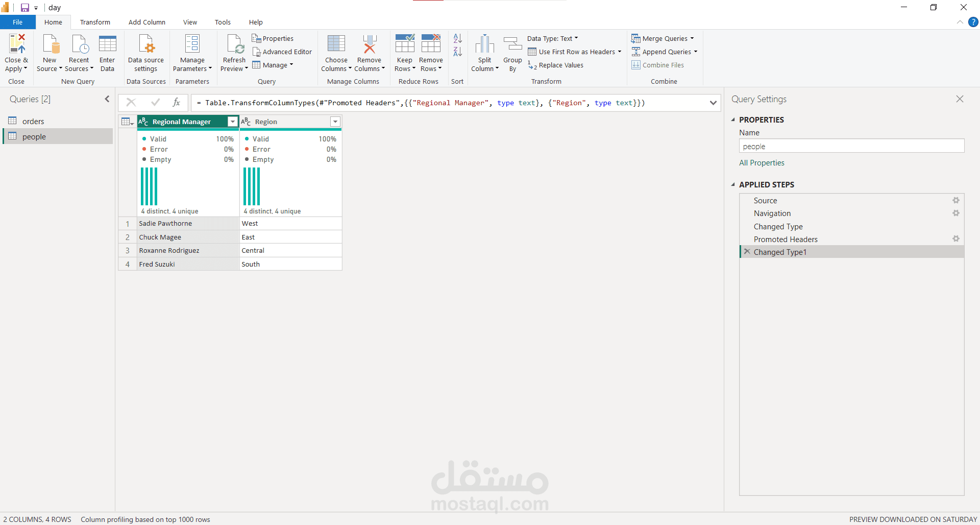980x525 pixels.
Task: Open the Add Column tab
Action: point(147,22)
